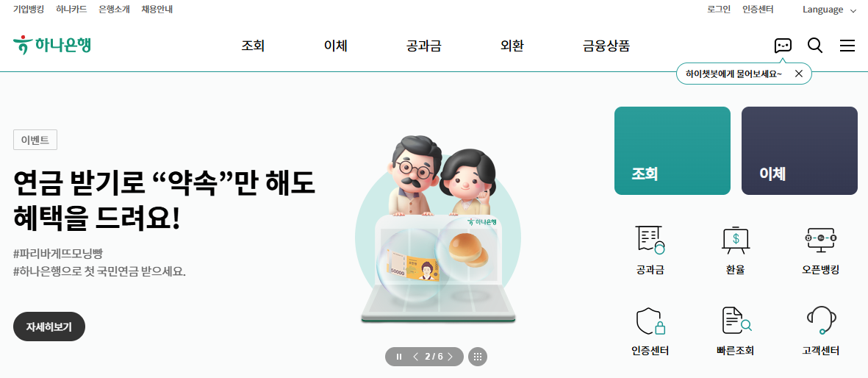The width and height of the screenshot is (868, 378).
Task: Open the Hi chatbot icon
Action: click(x=783, y=46)
